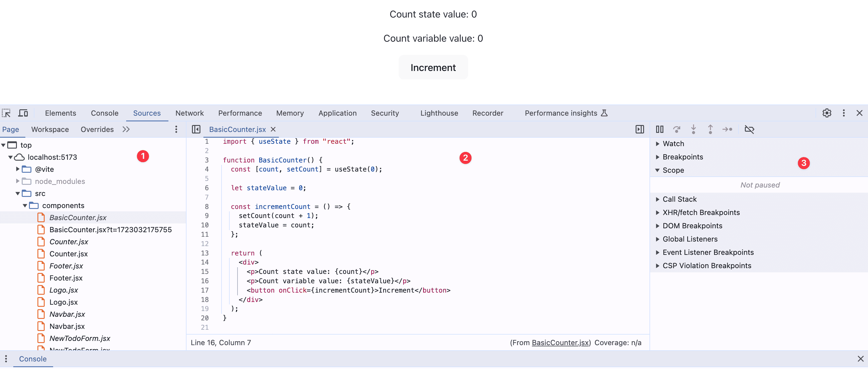
Task: Collapse the Scope section
Action: [657, 171]
